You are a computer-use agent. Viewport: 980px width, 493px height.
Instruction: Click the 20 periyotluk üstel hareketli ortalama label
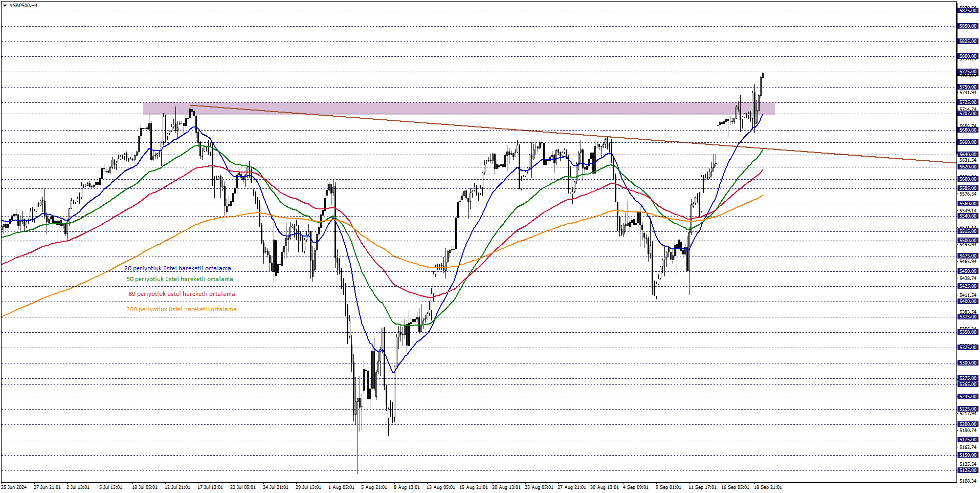tap(177, 268)
